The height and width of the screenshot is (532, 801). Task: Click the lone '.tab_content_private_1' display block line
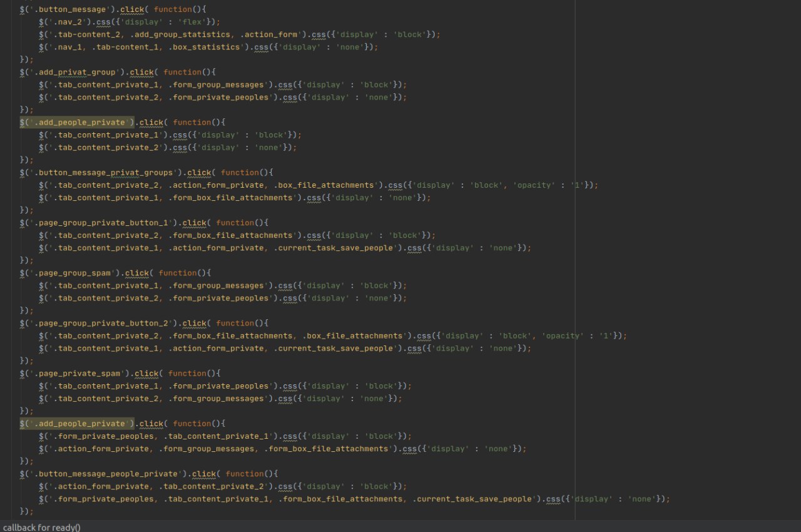click(170, 135)
